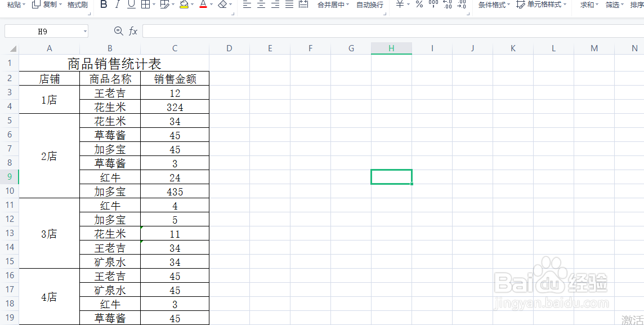Screen dimensions: 644x325
Task: Click the 合并居中 merge and center button
Action: pyautogui.click(x=330, y=5)
